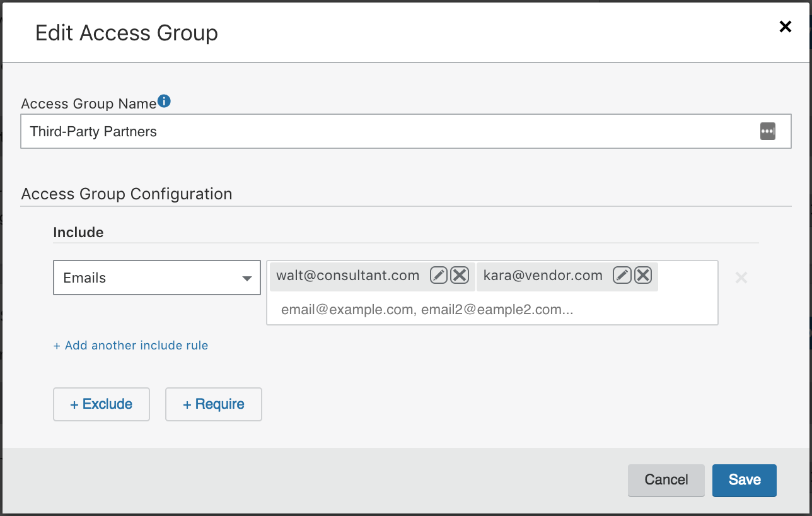Click the Edit Access Group title
Viewport: 812px width, 516px height.
(x=127, y=33)
